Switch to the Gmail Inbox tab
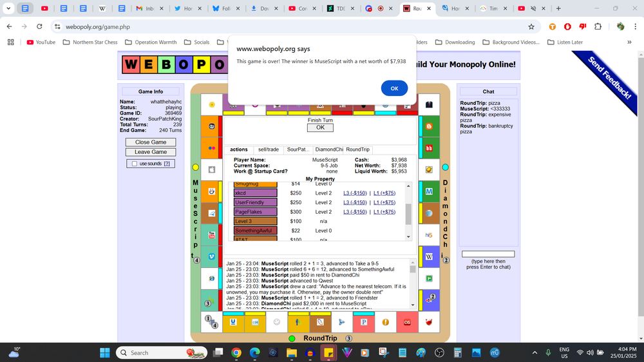 [x=150, y=8]
